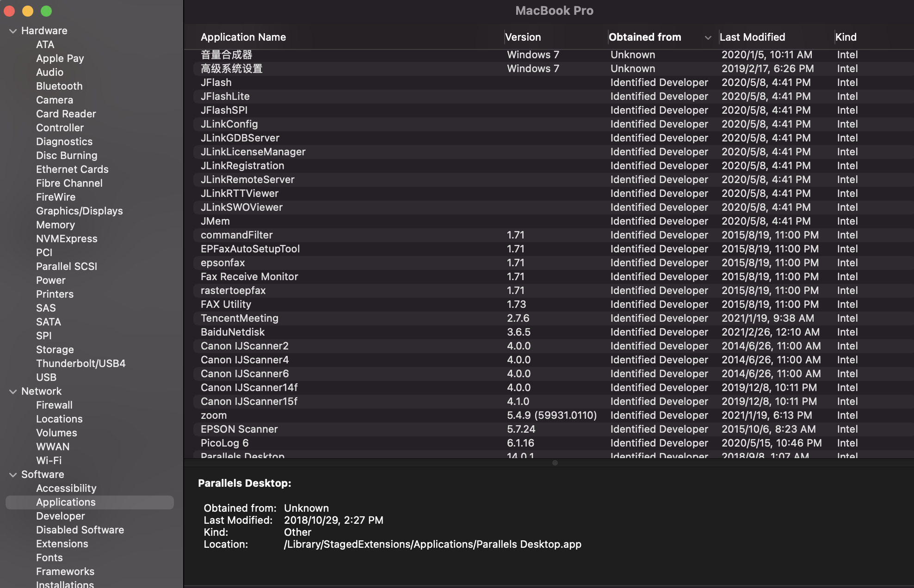Click the Version column header
The width and height of the screenshot is (914, 588).
pos(523,37)
